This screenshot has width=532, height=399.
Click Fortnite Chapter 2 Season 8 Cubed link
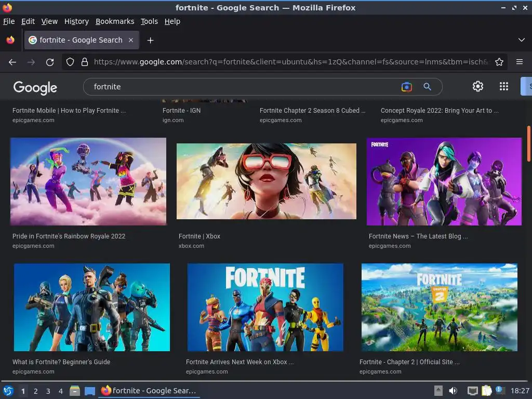[x=312, y=111]
